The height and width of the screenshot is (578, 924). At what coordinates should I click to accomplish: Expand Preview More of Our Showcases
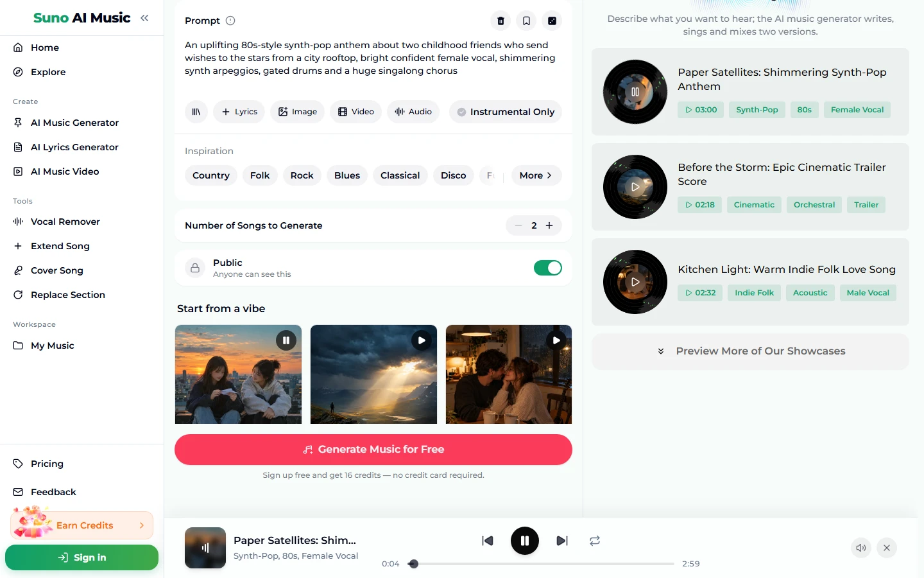pos(750,351)
